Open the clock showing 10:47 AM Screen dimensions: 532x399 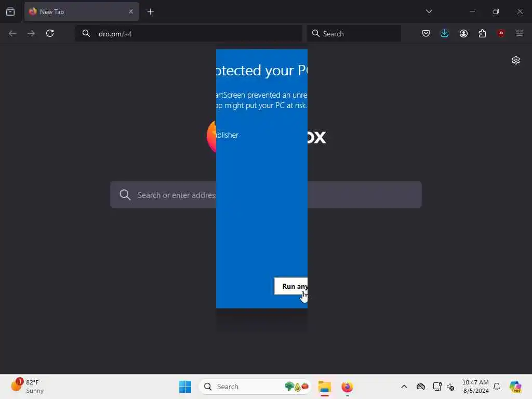(476, 387)
